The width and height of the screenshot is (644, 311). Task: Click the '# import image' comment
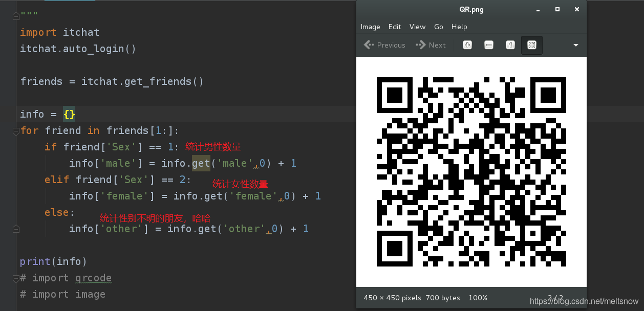(63, 294)
